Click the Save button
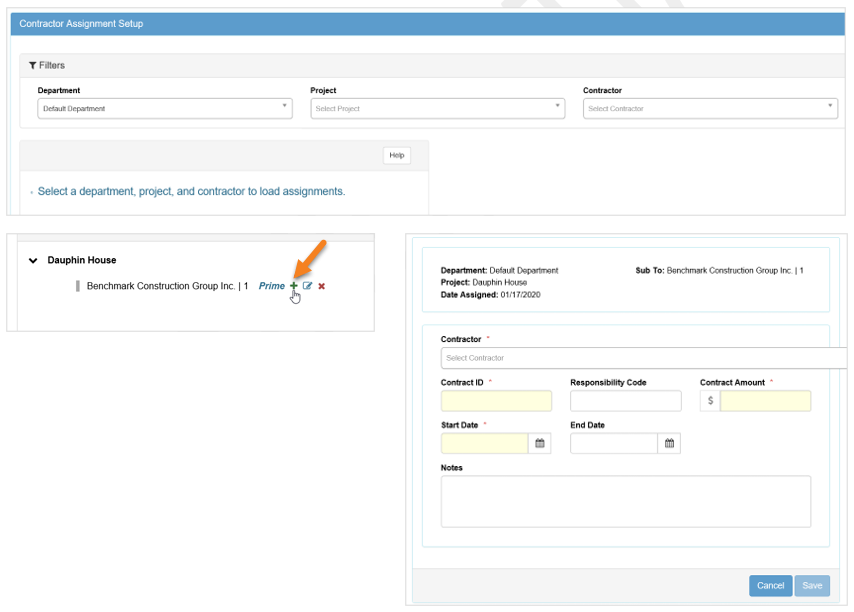 tap(812, 586)
